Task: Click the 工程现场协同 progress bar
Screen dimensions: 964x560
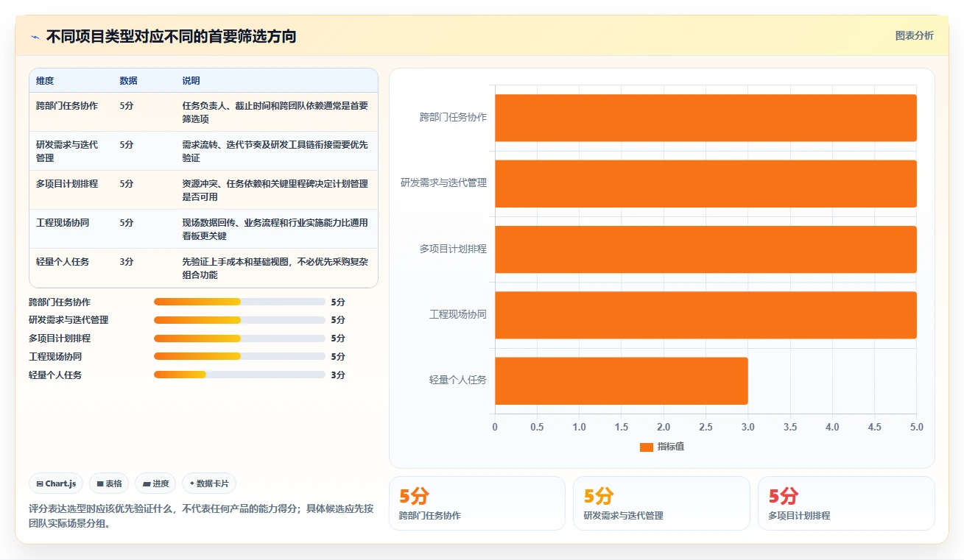Action: 239,357
